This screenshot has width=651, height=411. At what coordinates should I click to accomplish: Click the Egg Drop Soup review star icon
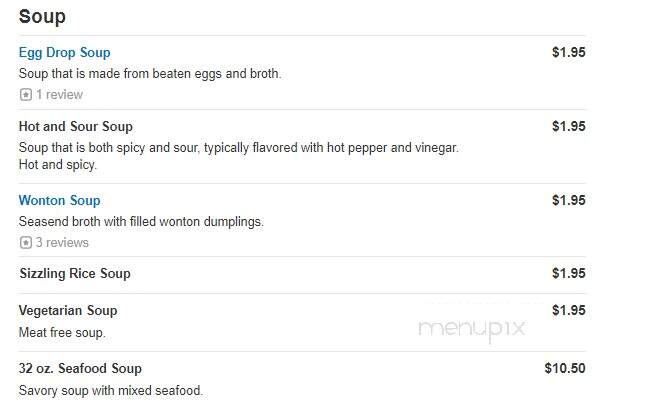coord(26,95)
